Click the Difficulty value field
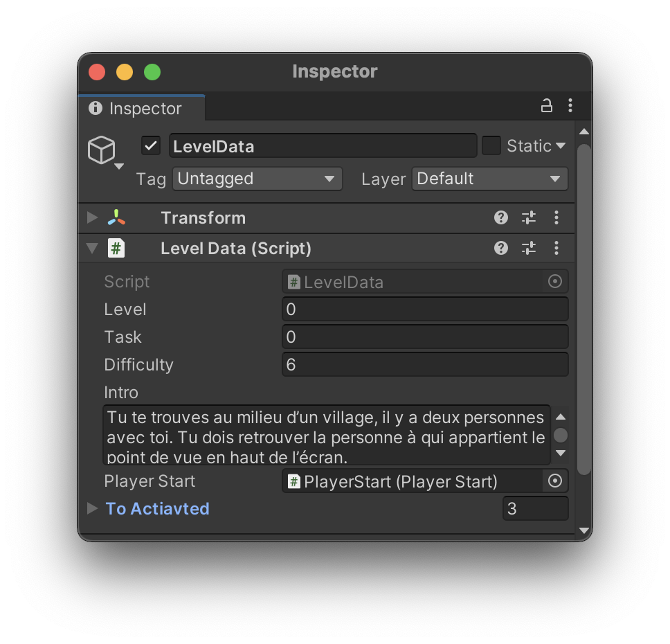This screenshot has width=670, height=644. (x=425, y=364)
